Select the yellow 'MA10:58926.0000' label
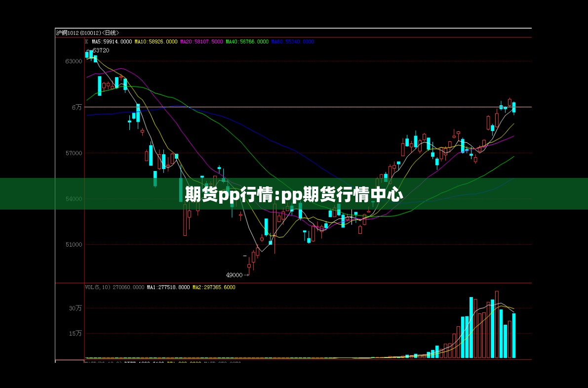The image size is (588, 388). click(x=156, y=42)
